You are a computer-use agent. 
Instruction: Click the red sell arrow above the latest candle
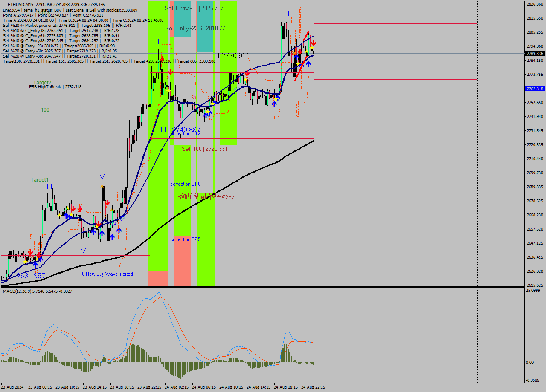(x=314, y=43)
